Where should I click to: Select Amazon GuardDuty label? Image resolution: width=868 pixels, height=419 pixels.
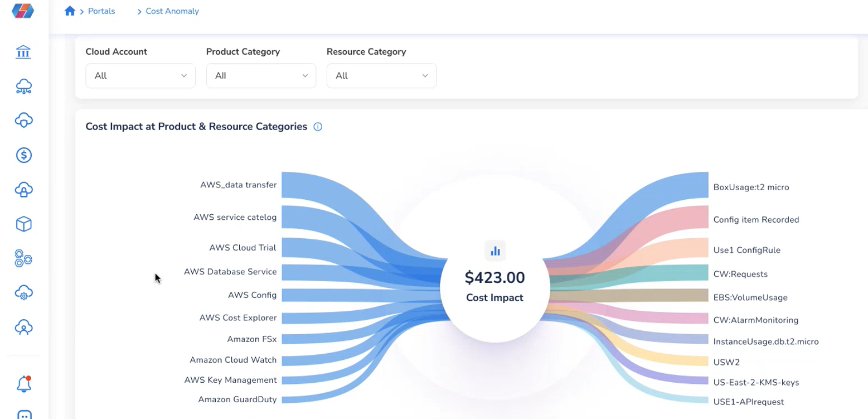237,399
